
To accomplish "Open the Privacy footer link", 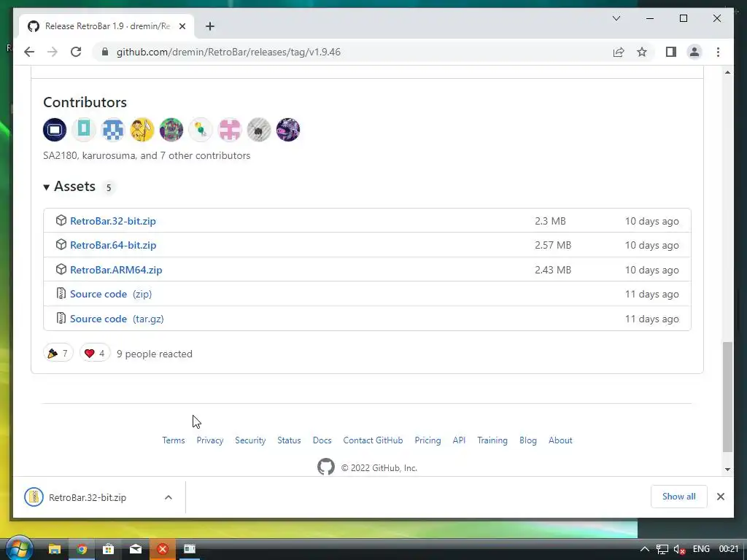I will [x=210, y=440].
